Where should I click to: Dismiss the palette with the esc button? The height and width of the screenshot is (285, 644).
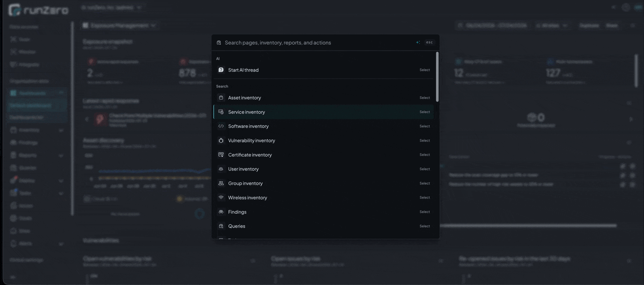(x=429, y=42)
